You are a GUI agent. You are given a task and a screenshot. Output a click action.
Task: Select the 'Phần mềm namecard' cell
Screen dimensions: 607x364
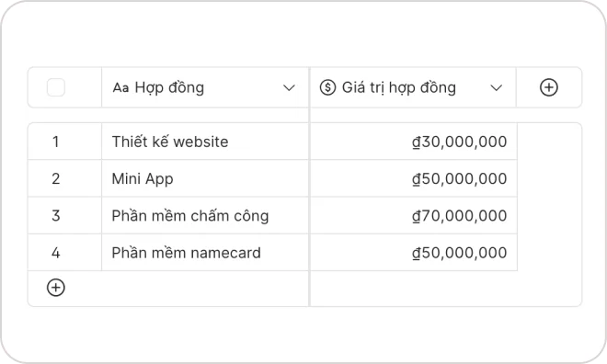pyautogui.click(x=205, y=253)
